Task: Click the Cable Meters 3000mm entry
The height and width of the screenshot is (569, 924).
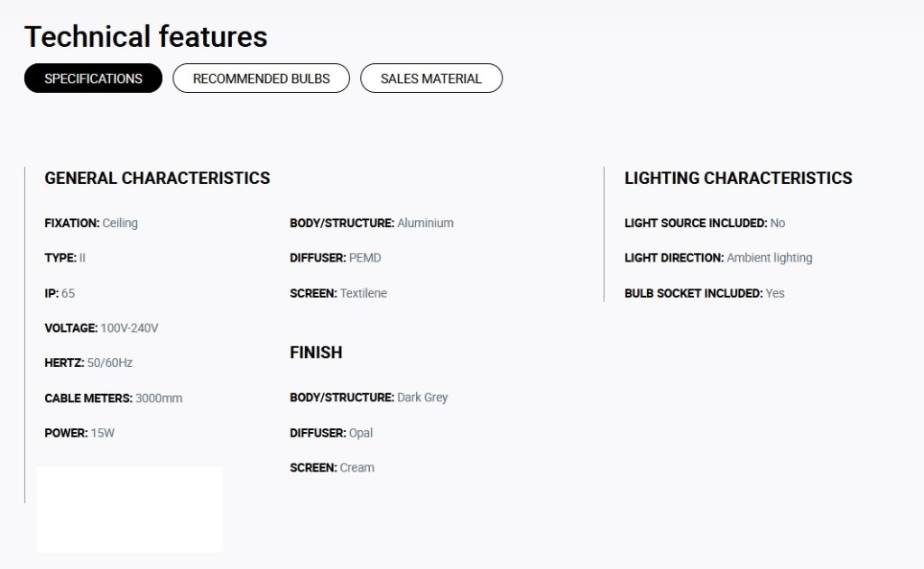Action: (114, 399)
